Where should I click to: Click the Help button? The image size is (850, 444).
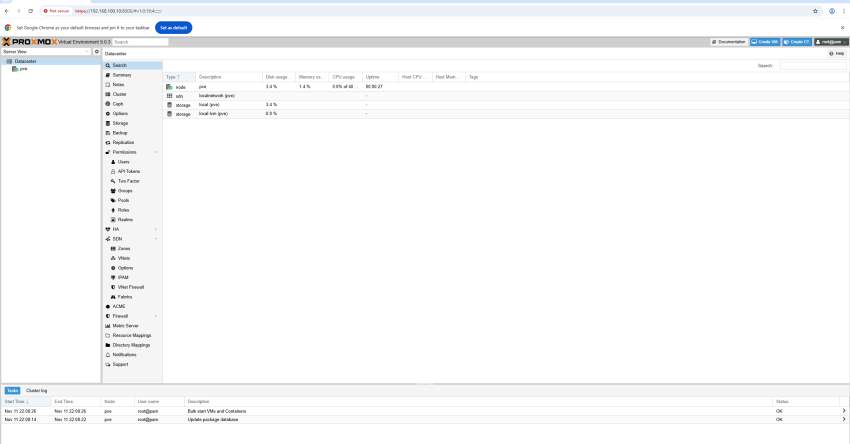click(x=837, y=54)
